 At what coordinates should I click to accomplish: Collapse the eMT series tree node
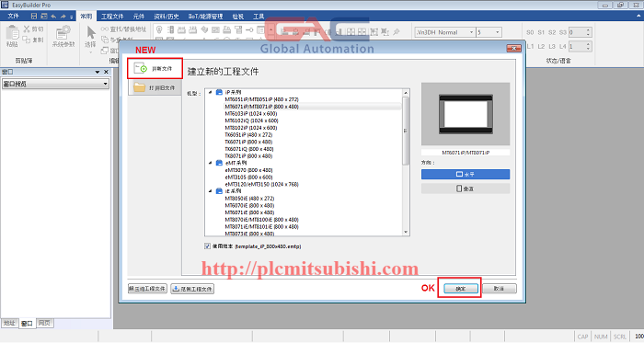point(211,163)
